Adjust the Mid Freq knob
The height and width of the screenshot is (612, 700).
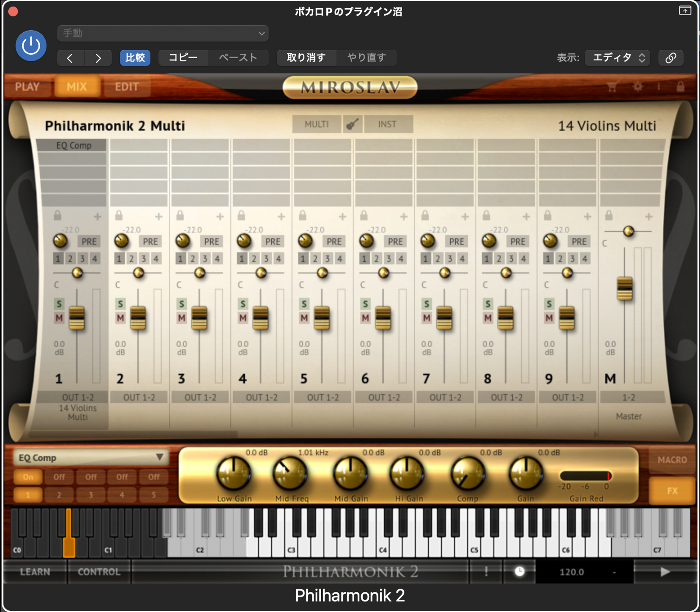pyautogui.click(x=290, y=474)
